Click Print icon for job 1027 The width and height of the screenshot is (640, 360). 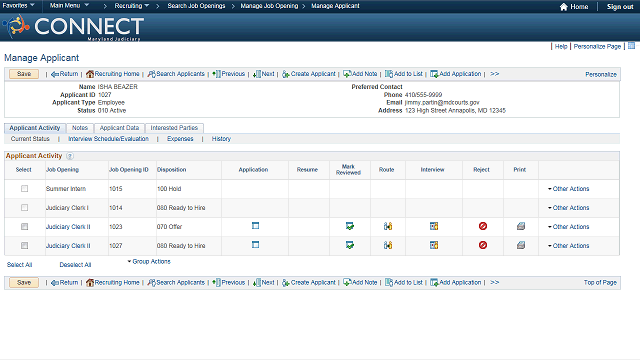click(x=521, y=245)
